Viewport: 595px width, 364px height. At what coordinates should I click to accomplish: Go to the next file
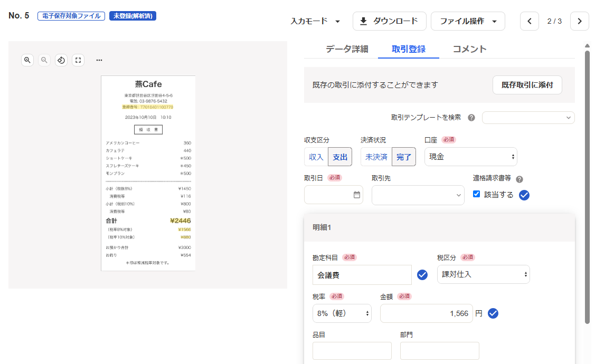pos(580,21)
